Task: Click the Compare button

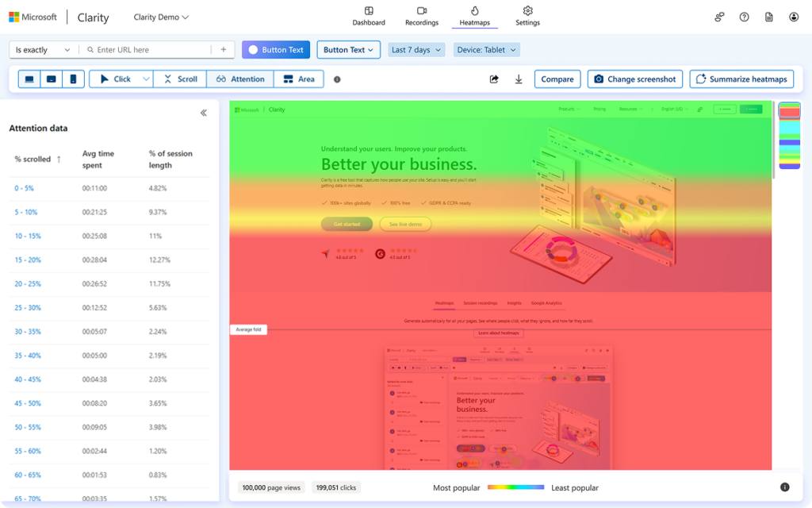Action: coord(557,79)
